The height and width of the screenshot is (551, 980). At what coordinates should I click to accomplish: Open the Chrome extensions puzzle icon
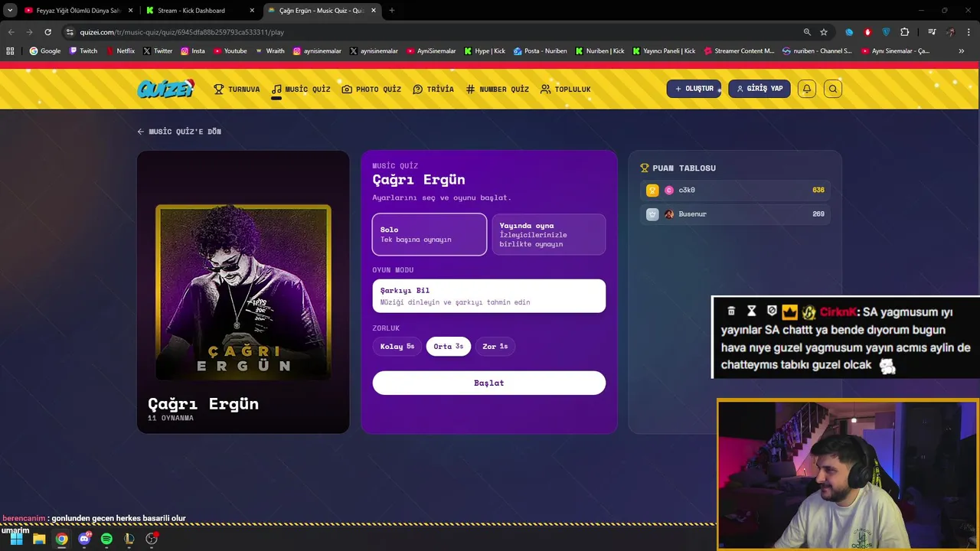(x=905, y=32)
